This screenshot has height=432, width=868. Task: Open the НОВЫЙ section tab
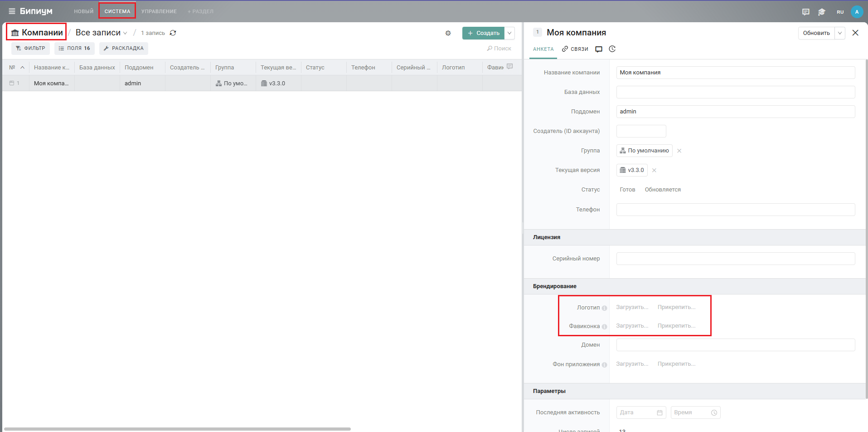(84, 11)
